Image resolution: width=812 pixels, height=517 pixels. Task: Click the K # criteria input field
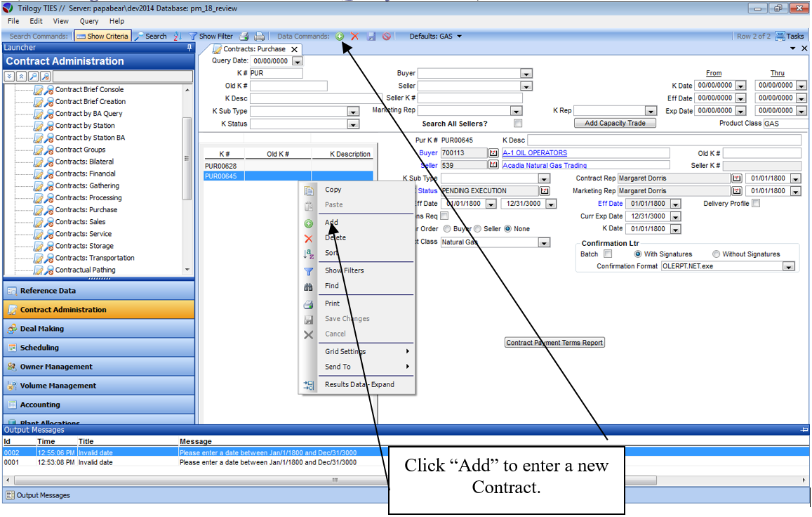click(x=276, y=73)
